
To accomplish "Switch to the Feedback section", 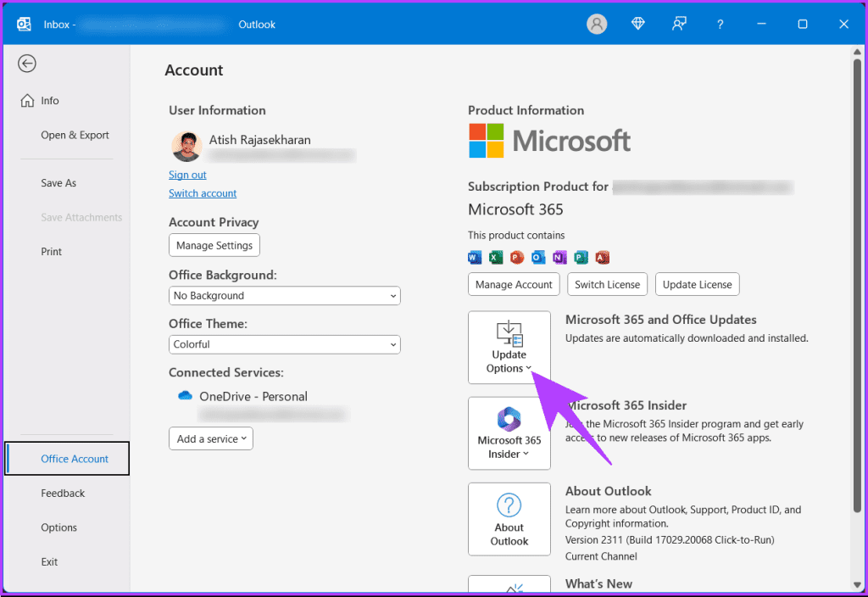I will click(63, 493).
